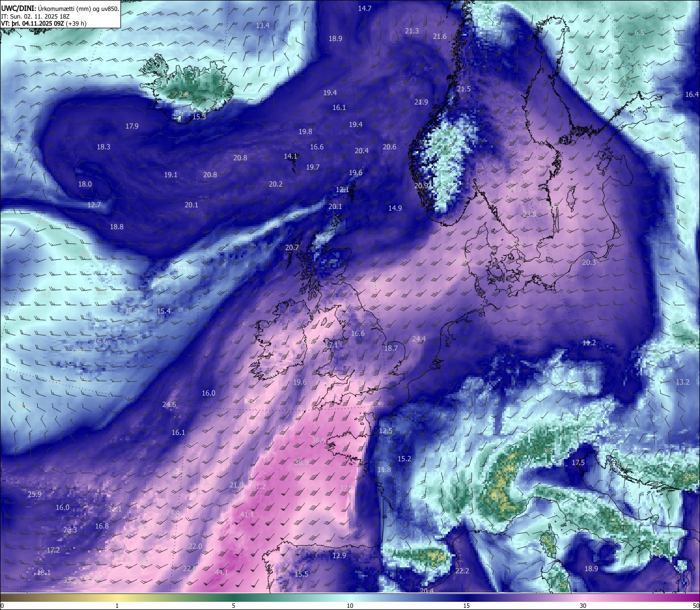Select the 18.8 value label

point(116,226)
